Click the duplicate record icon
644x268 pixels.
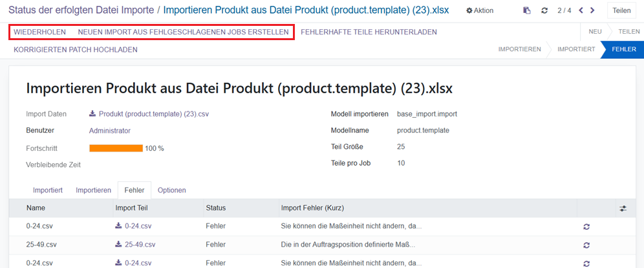click(x=527, y=10)
